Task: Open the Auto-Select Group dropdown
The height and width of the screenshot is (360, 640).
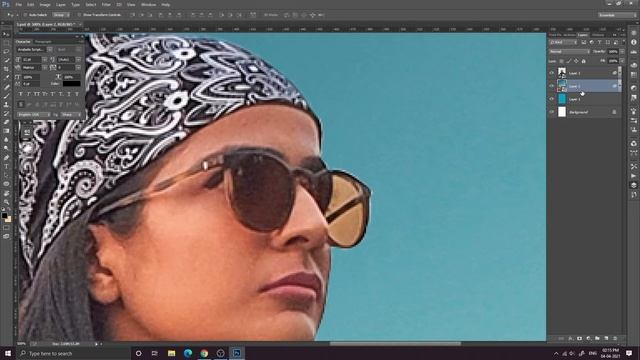Action: (61, 15)
